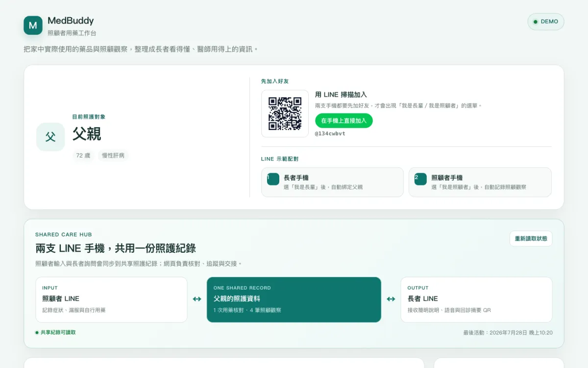Click the 最後活動 timestamp text
Viewport: 588px width, 368px height.
pyautogui.click(x=508, y=333)
